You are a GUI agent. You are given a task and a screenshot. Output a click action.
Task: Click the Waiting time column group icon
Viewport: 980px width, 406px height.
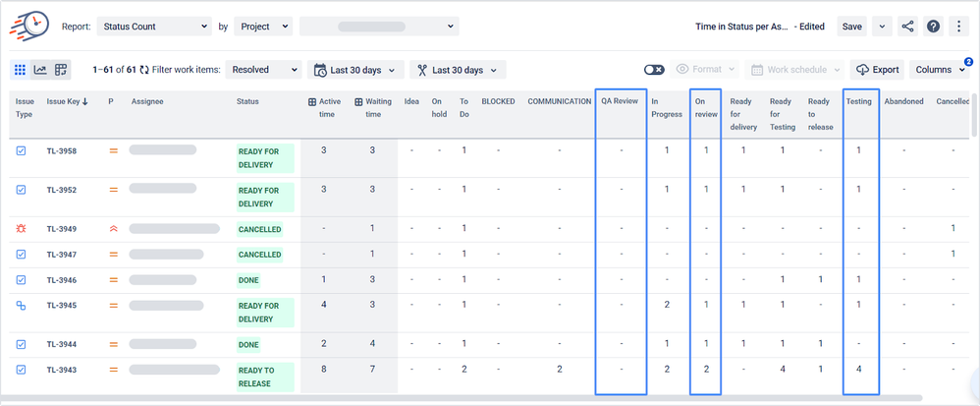click(358, 101)
